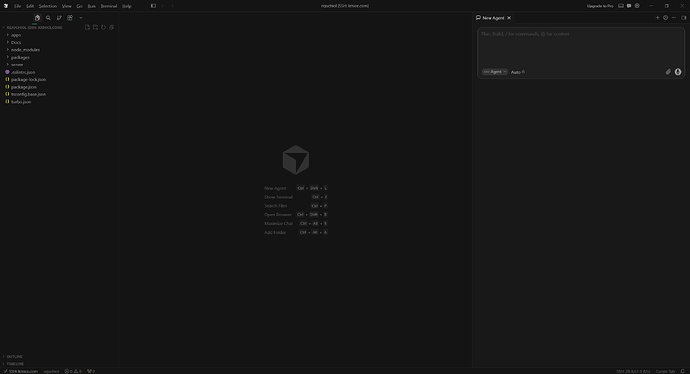Toggle agent panel layout icon at far right
This screenshot has width=690, height=374.
(683, 18)
